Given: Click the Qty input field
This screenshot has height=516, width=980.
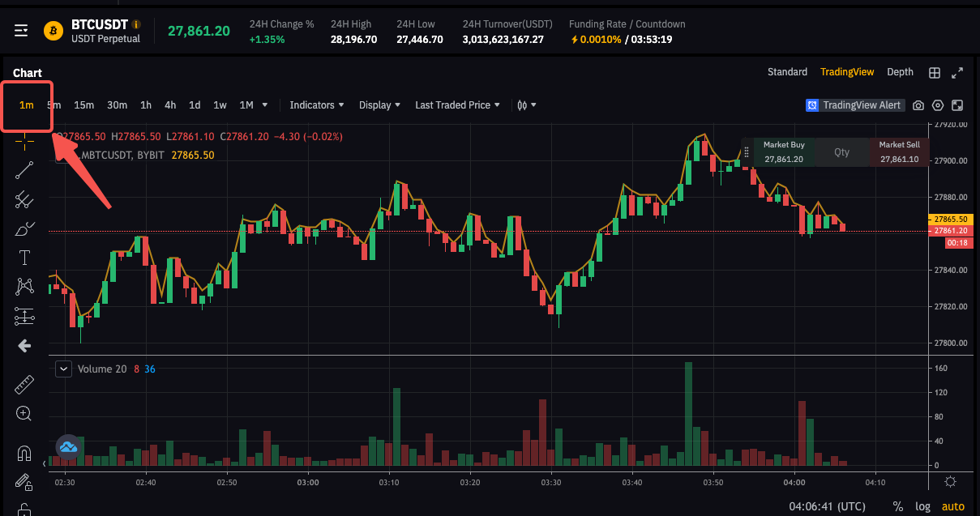Looking at the screenshot, I should coord(841,151).
